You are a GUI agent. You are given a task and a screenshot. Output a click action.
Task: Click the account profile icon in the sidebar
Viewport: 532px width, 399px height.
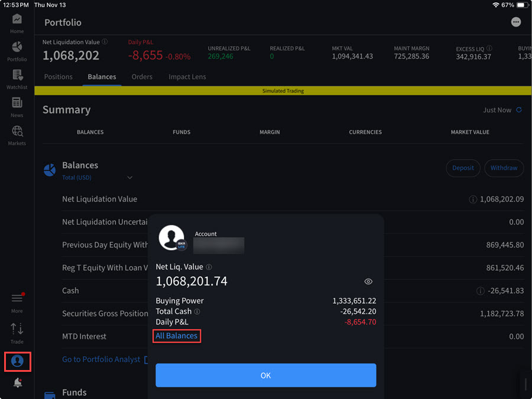click(17, 361)
